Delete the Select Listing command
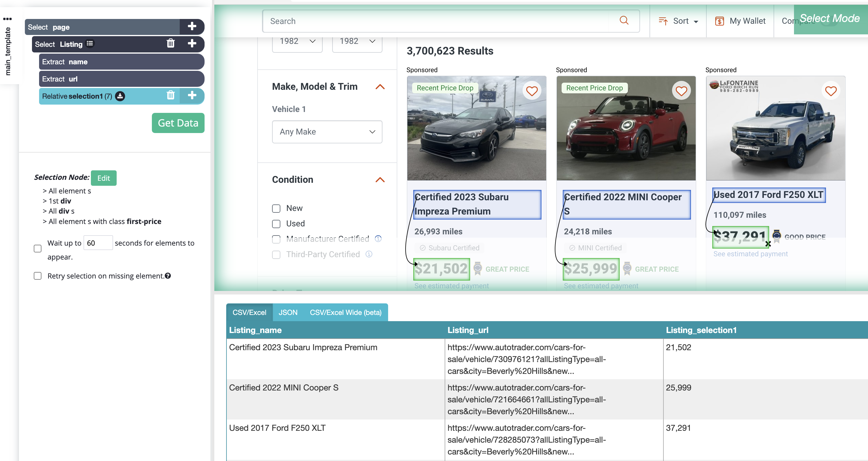Image resolution: width=868 pixels, height=461 pixels. coord(171,44)
